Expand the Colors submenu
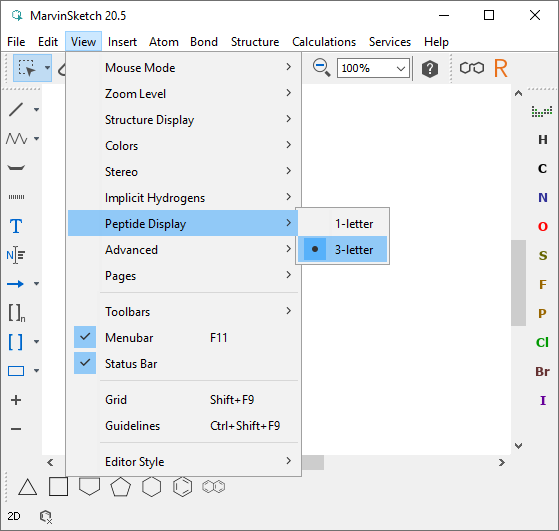The height and width of the screenshot is (531, 559). [183, 145]
